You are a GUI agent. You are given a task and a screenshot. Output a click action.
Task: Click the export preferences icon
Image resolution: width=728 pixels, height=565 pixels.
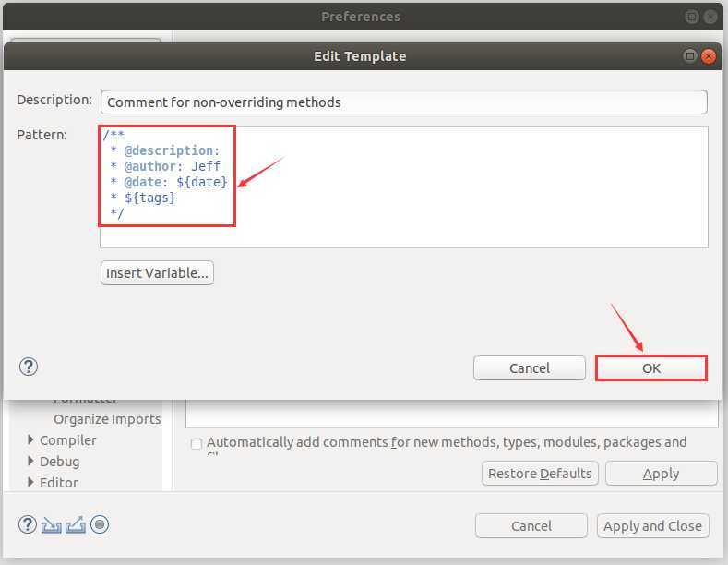click(x=76, y=525)
